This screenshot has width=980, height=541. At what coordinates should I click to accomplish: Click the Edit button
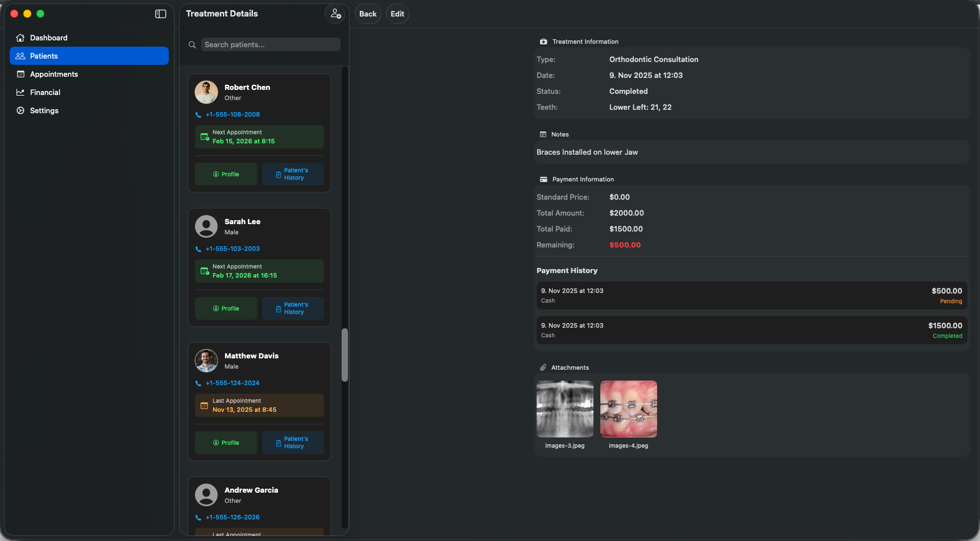[397, 14]
